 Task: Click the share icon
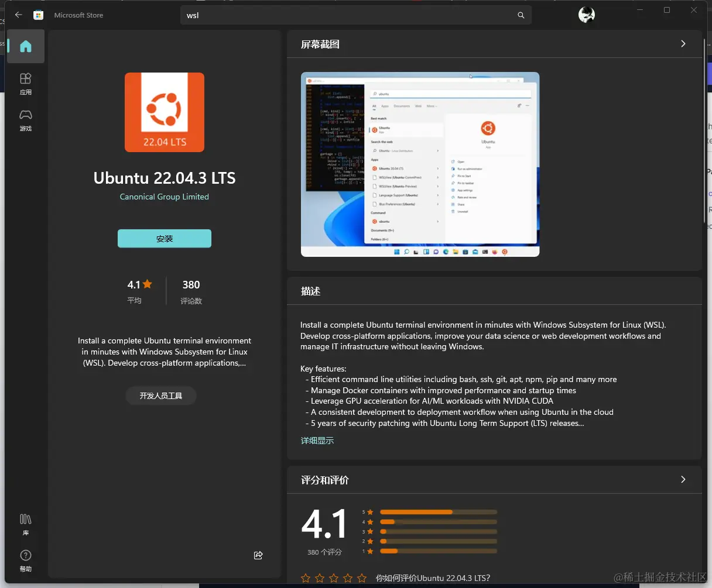(258, 555)
